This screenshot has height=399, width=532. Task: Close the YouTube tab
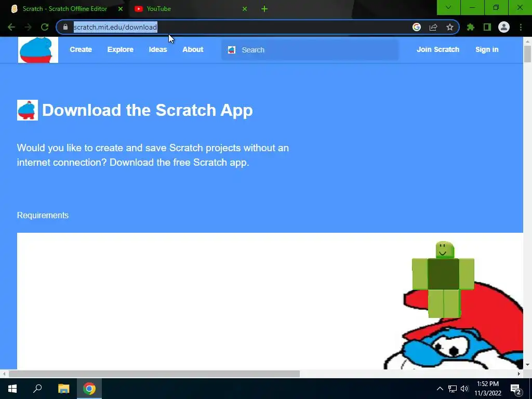(245, 9)
